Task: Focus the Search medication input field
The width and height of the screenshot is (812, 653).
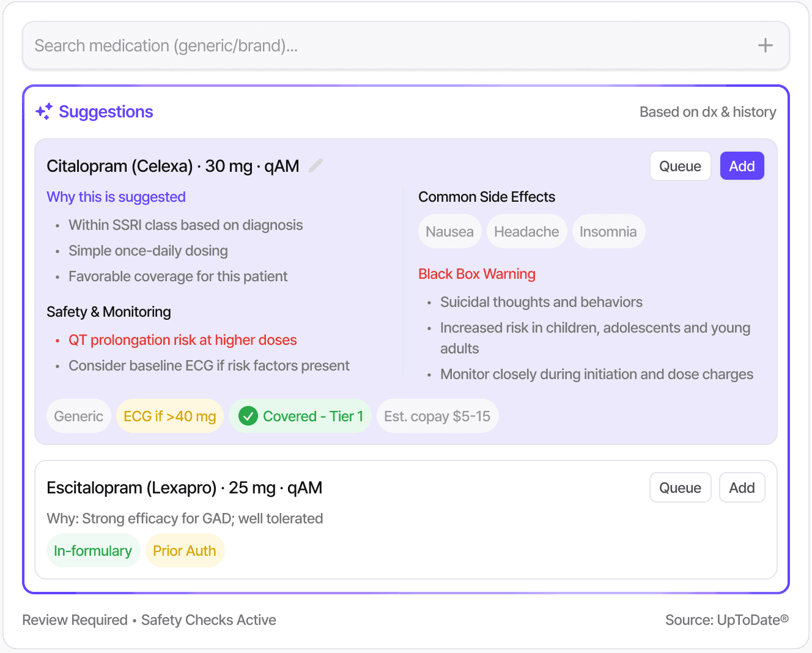Action: pos(405,45)
